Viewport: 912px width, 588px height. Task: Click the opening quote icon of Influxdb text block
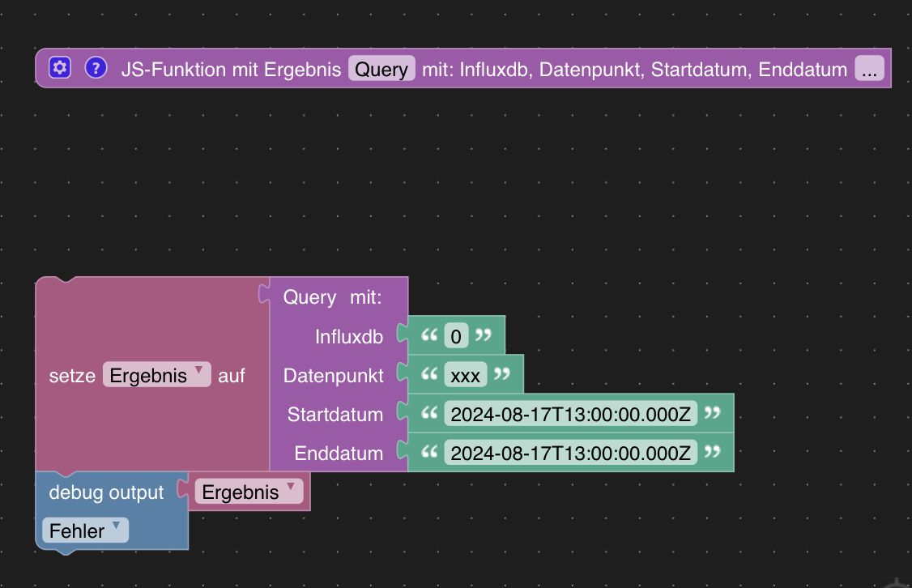(x=429, y=334)
